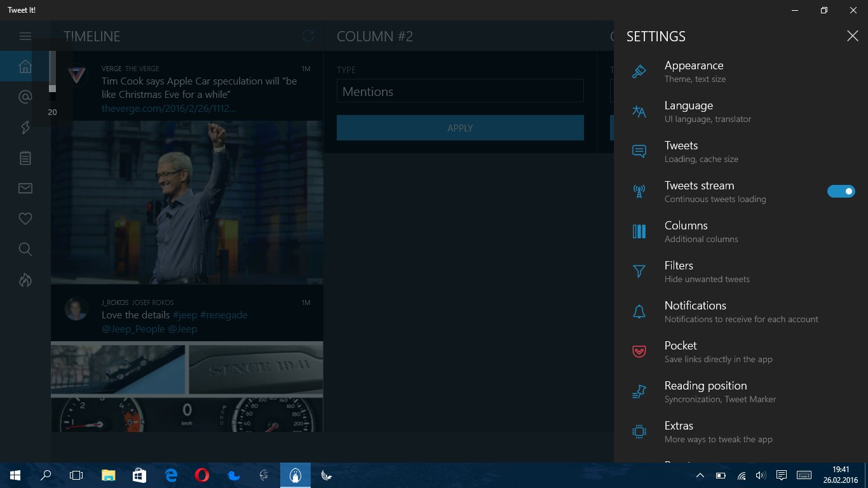Open the @Jeep_People mention
Screen dimensions: 868x488
point(133,329)
